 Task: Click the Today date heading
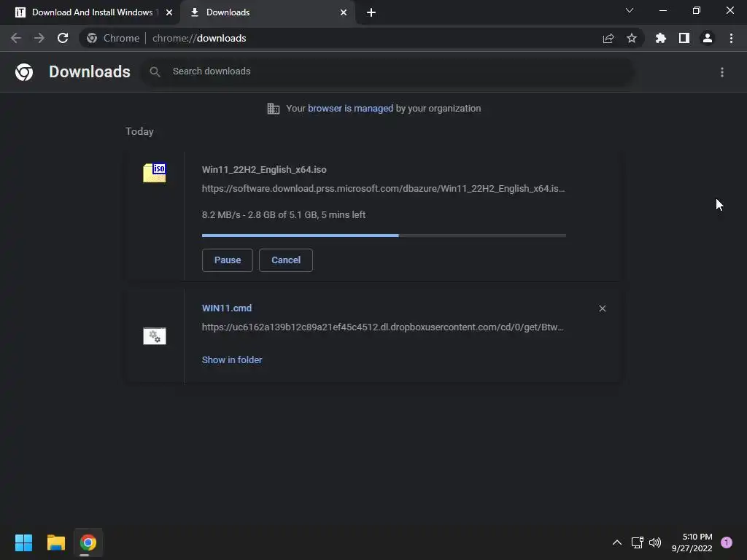[139, 131]
